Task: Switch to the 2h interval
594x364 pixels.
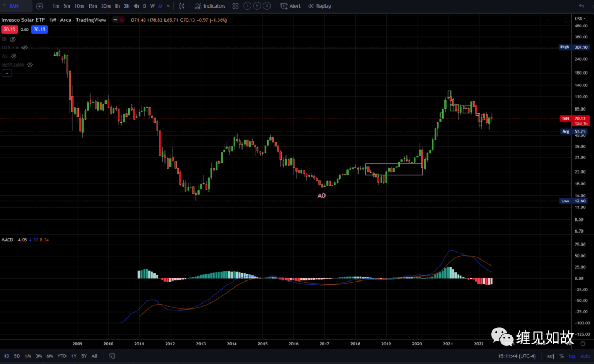Action: (x=127, y=6)
